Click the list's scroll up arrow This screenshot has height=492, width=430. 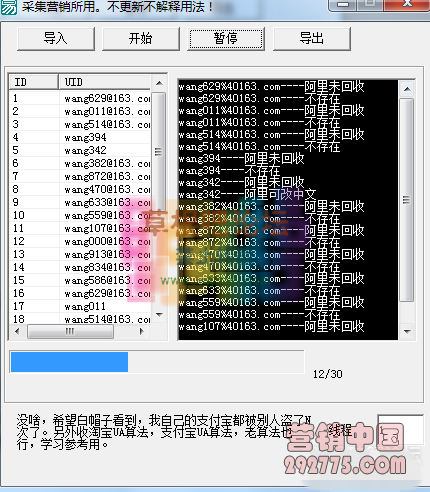click(159, 83)
